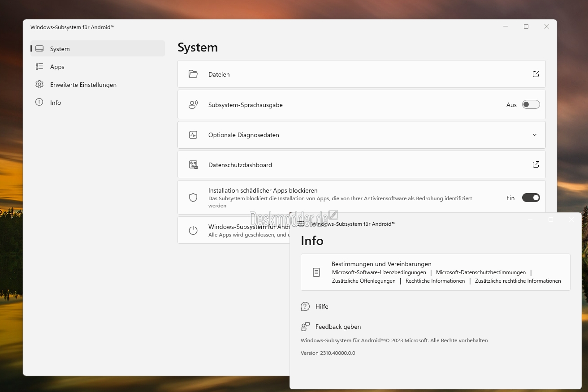588x392 pixels.
Task: Open the Datenschutzdashboard external link icon
Action: coord(536,164)
